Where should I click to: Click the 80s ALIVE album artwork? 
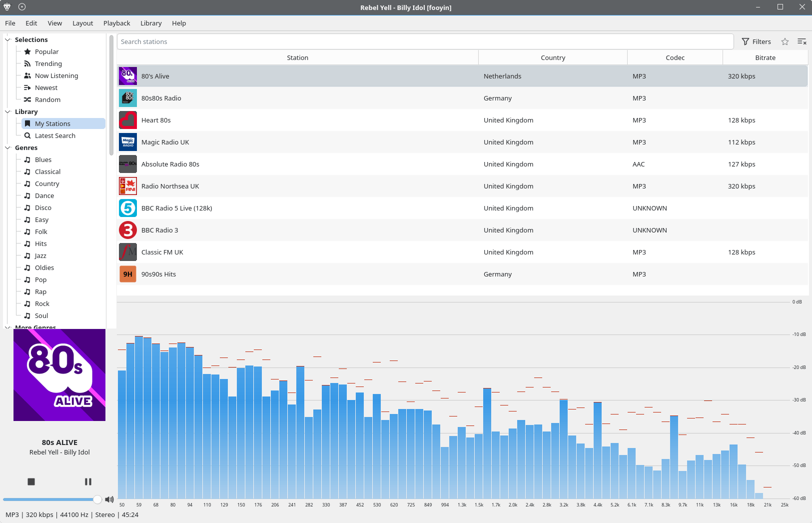59,375
